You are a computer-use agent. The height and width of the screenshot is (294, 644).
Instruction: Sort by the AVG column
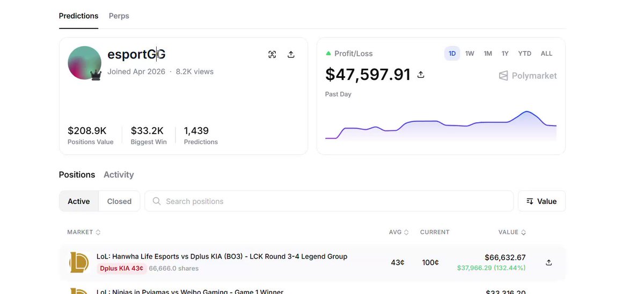399,232
